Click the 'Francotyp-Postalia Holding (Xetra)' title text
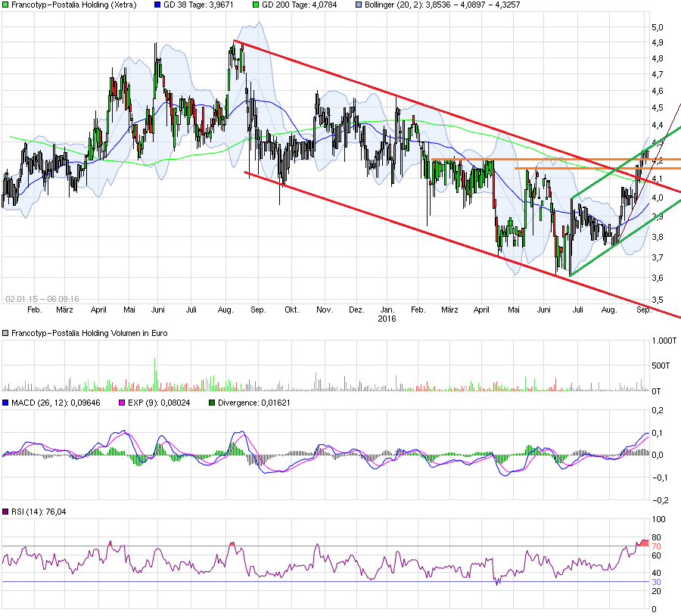 click(74, 5)
